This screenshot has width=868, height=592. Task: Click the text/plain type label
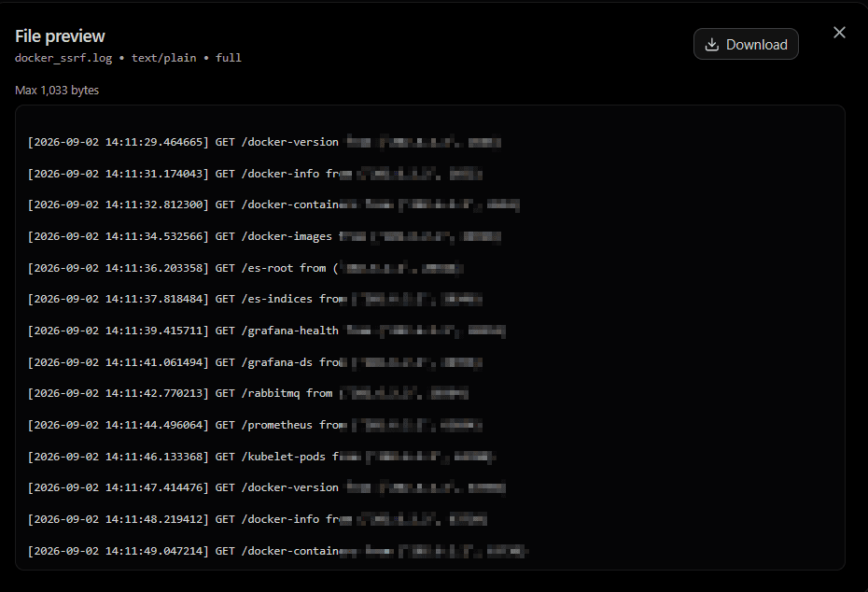click(x=164, y=58)
